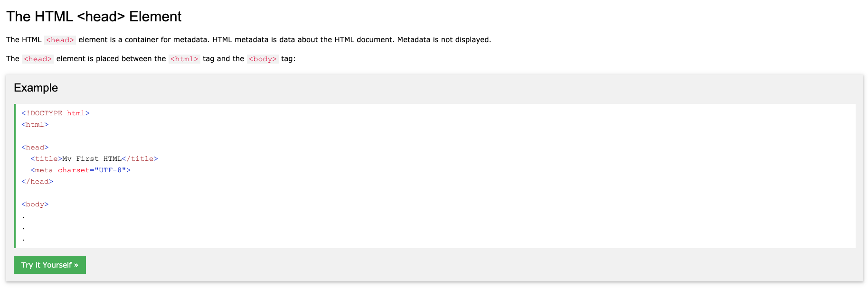This screenshot has width=868, height=288.
Task: Click the "UTF-8" attribute value
Action: (x=110, y=170)
